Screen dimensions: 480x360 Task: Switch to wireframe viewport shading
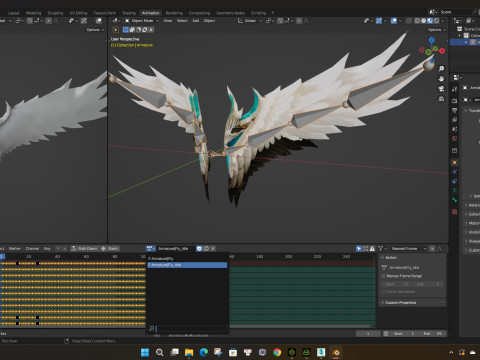(417, 21)
